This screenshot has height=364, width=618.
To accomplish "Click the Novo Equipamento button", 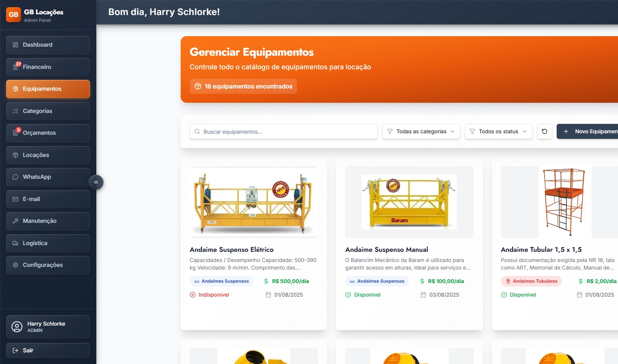I will coord(588,131).
